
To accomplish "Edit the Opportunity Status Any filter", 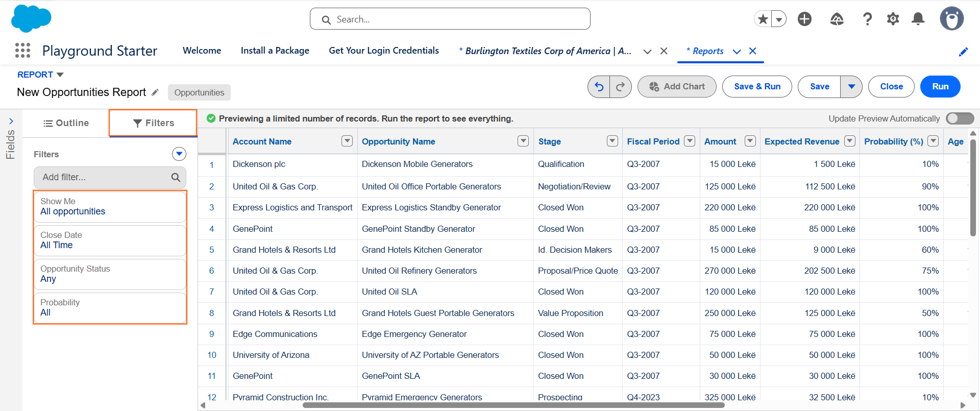I will point(110,274).
